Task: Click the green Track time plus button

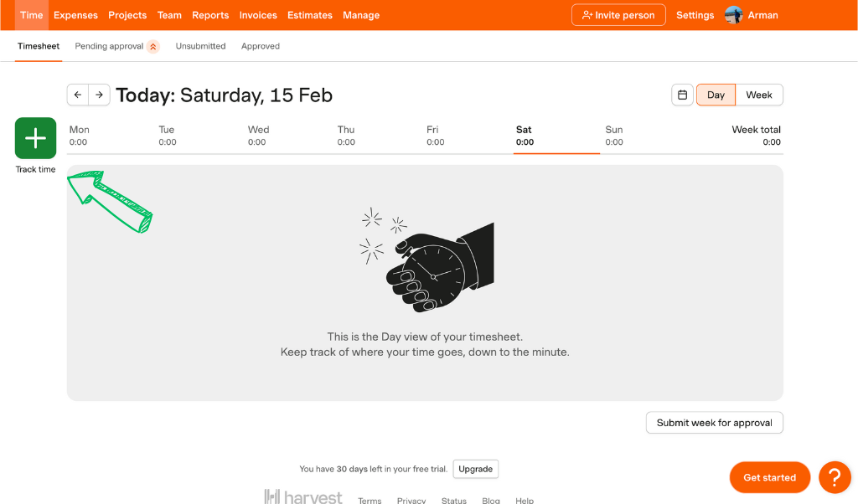Action: click(35, 138)
